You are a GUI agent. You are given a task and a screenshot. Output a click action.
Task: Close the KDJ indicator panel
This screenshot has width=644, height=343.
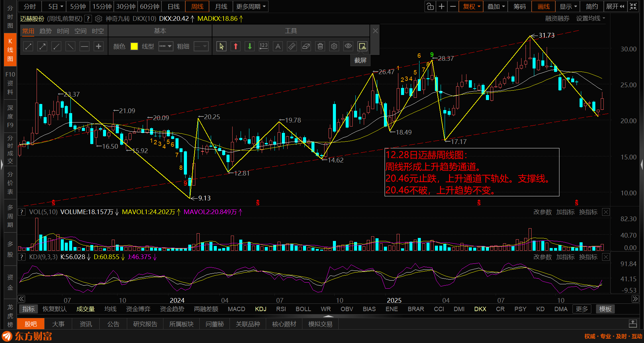pyautogui.click(x=606, y=257)
